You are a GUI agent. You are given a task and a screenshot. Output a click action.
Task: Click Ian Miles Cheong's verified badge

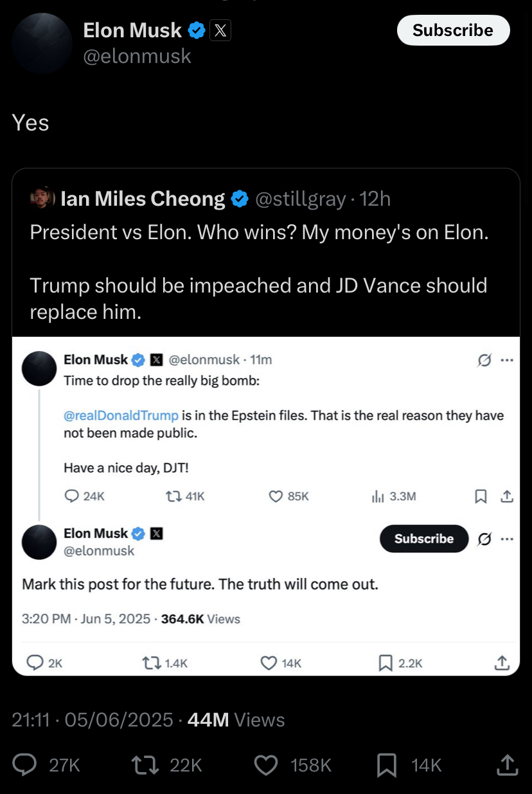tap(240, 199)
